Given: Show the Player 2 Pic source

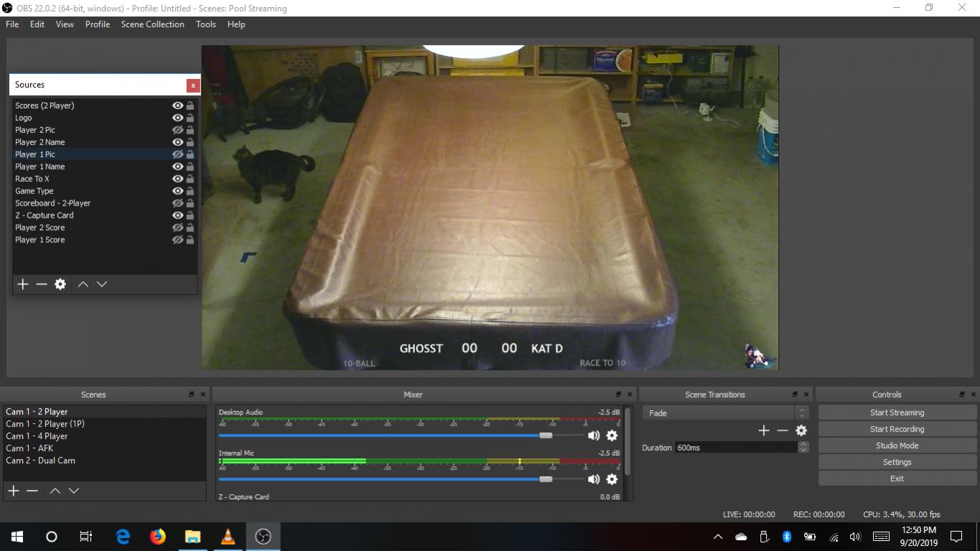Looking at the screenshot, I should click(177, 130).
